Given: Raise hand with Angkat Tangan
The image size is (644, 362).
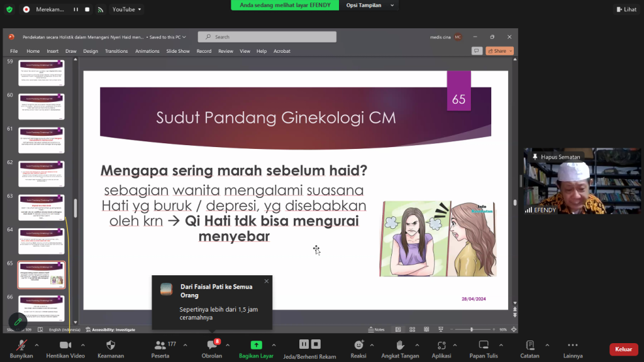Looking at the screenshot, I should tap(400, 349).
